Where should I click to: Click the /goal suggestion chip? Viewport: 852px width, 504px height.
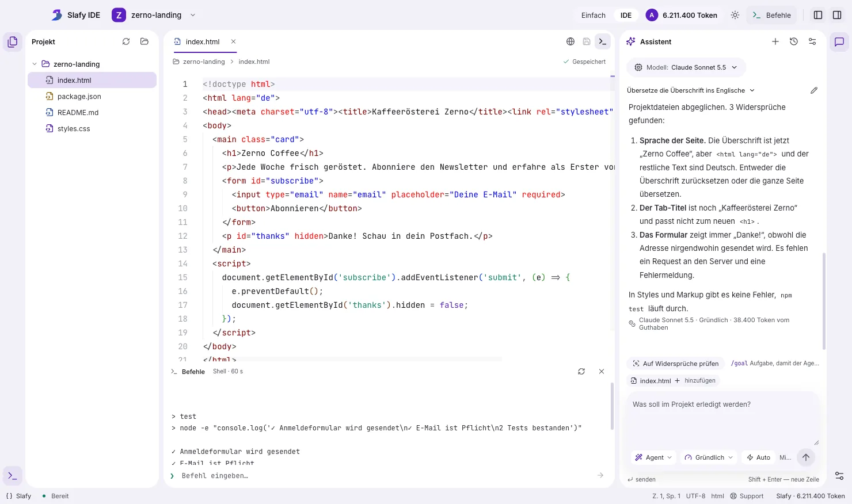point(774,364)
